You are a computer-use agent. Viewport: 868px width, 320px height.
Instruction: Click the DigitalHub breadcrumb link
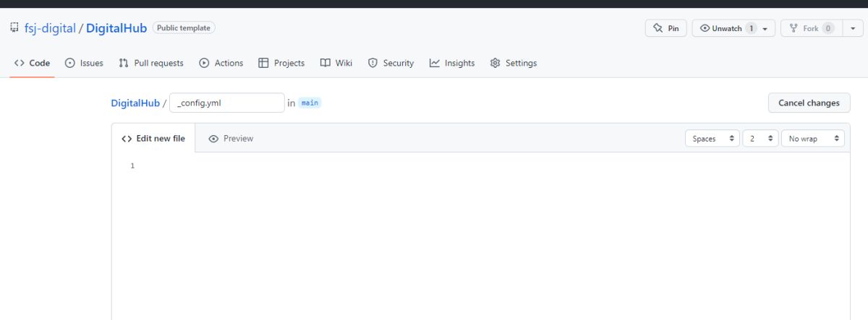(135, 103)
